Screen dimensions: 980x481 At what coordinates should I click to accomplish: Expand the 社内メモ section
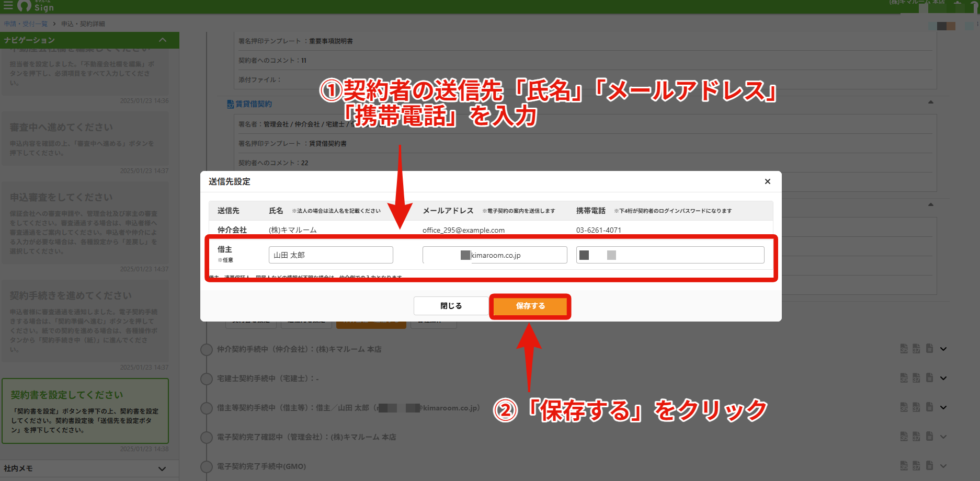pos(162,469)
